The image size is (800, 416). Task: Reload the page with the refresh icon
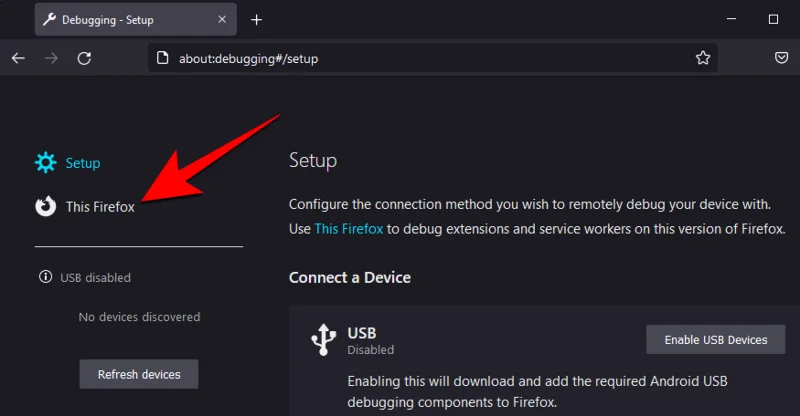pyautogui.click(x=84, y=58)
